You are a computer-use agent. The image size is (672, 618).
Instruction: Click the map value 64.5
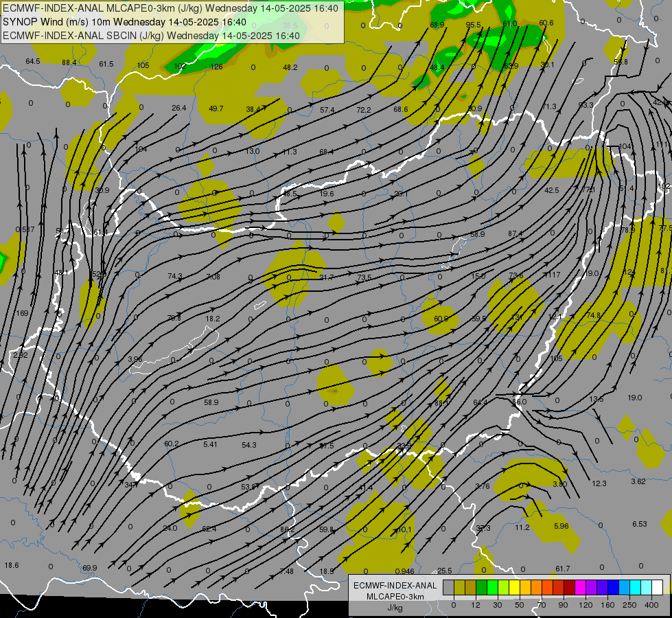click(33, 61)
